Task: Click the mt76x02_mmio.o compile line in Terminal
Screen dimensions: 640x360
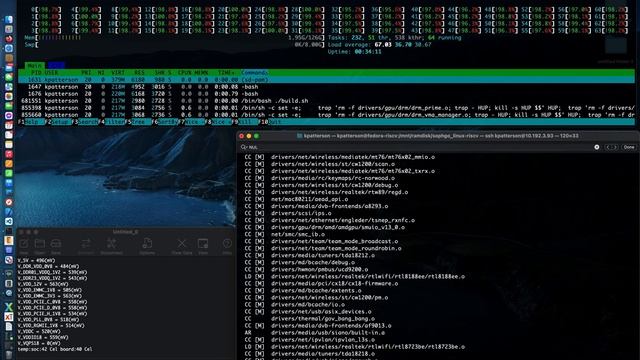Action: pyautogui.click(x=340, y=157)
